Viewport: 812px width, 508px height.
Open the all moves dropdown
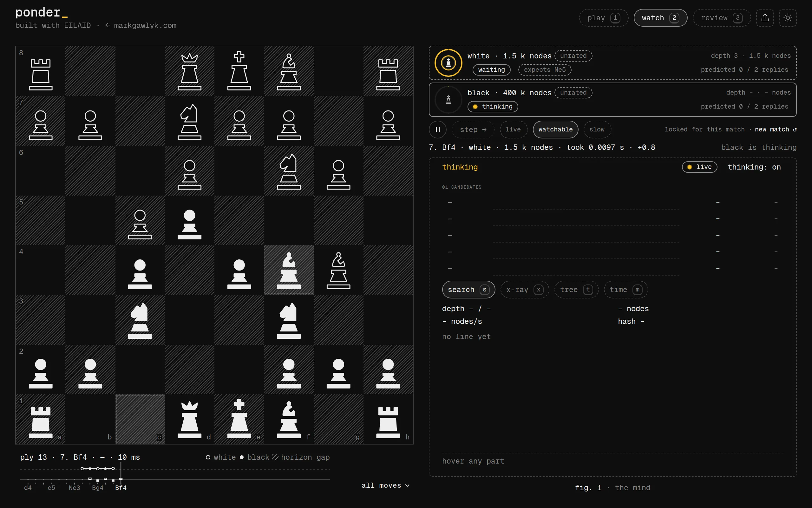[x=385, y=485]
